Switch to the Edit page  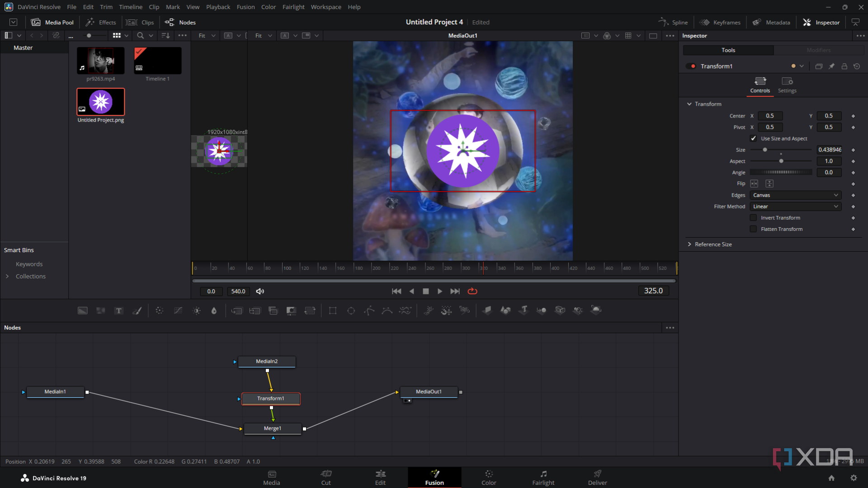point(380,478)
